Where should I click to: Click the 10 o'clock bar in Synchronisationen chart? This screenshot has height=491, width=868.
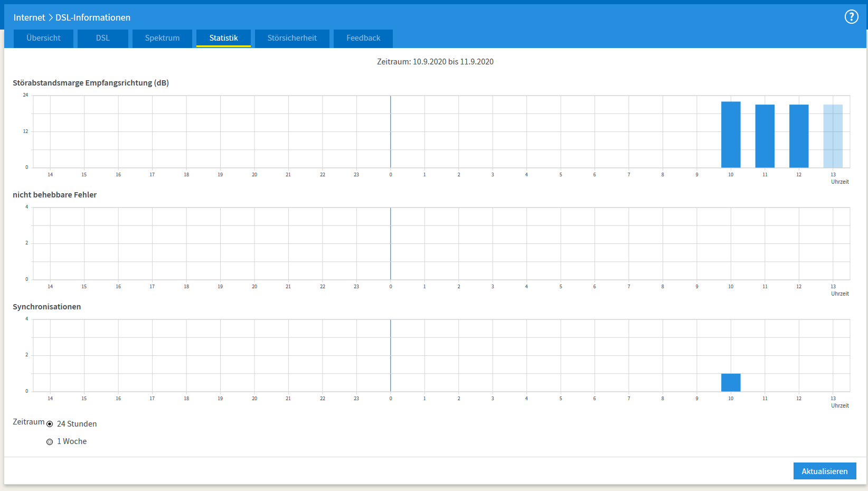(731, 383)
